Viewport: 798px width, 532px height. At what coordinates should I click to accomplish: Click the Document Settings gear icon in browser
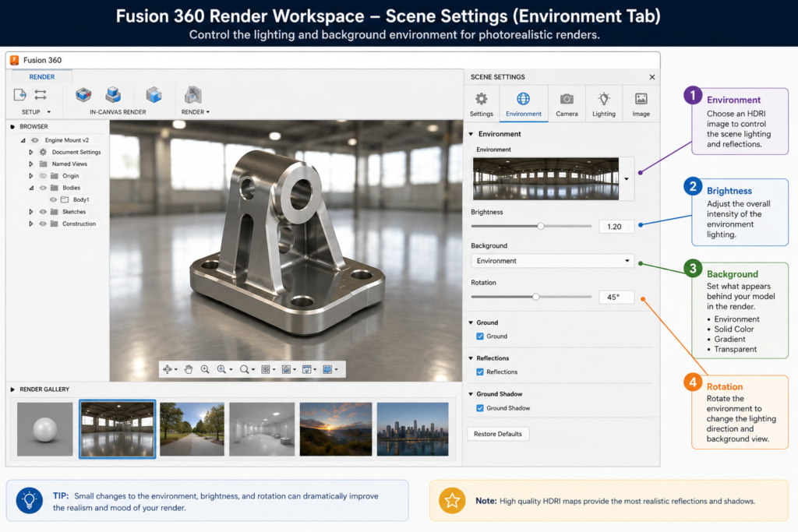tap(44, 152)
